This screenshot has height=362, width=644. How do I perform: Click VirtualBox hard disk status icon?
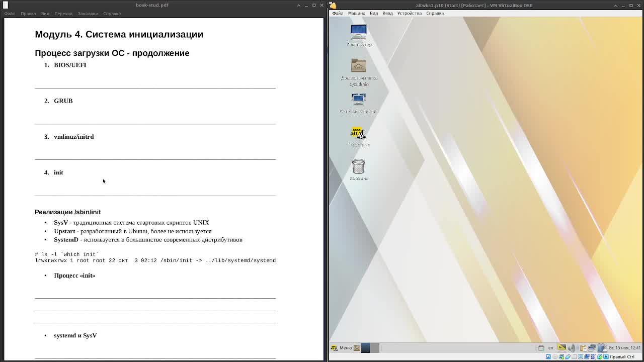point(548,357)
